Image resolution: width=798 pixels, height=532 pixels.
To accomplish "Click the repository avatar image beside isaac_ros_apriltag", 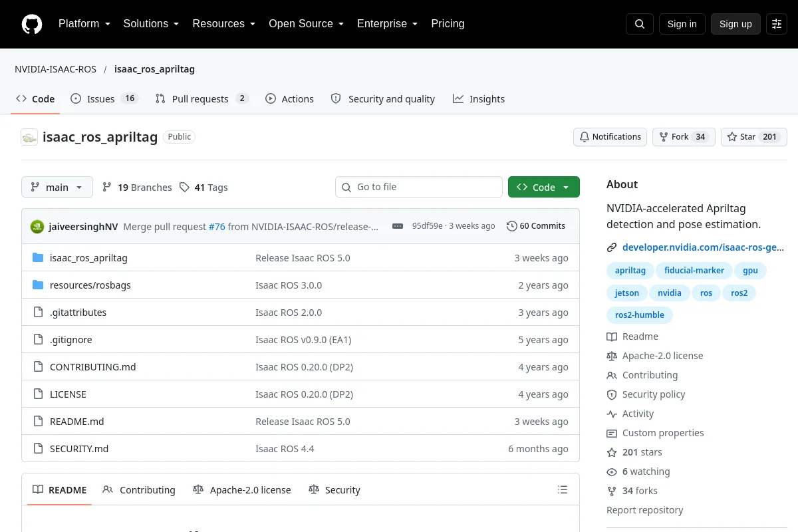I will click(29, 137).
